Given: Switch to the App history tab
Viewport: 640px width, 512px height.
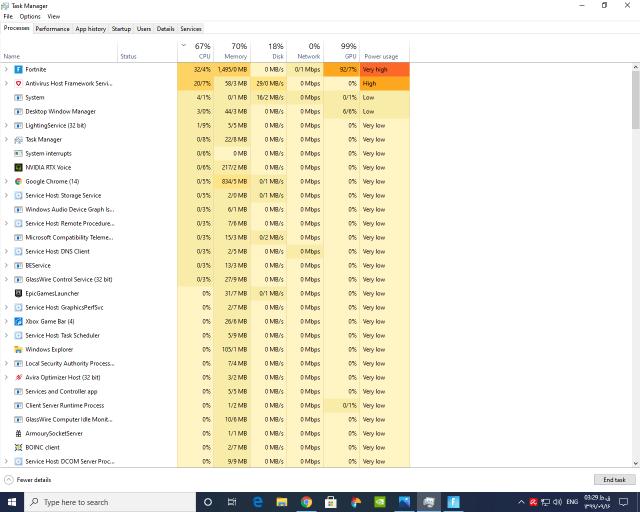Looking at the screenshot, I should pos(91,29).
